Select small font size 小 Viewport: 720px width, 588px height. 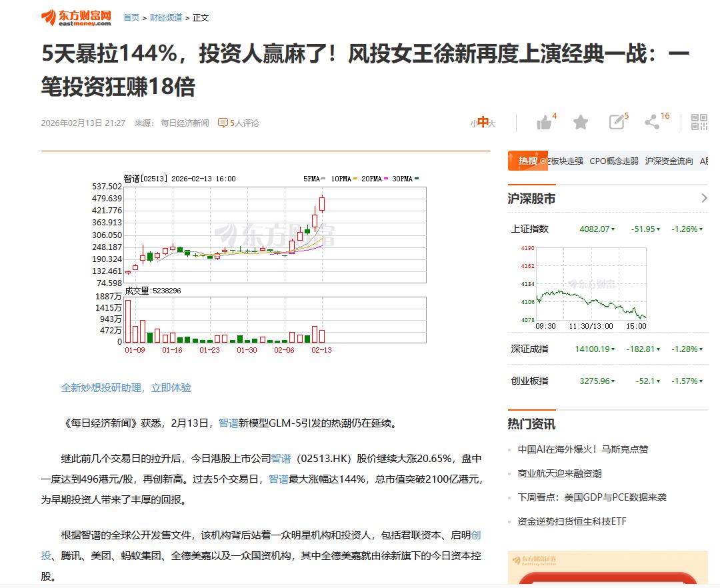click(x=473, y=123)
